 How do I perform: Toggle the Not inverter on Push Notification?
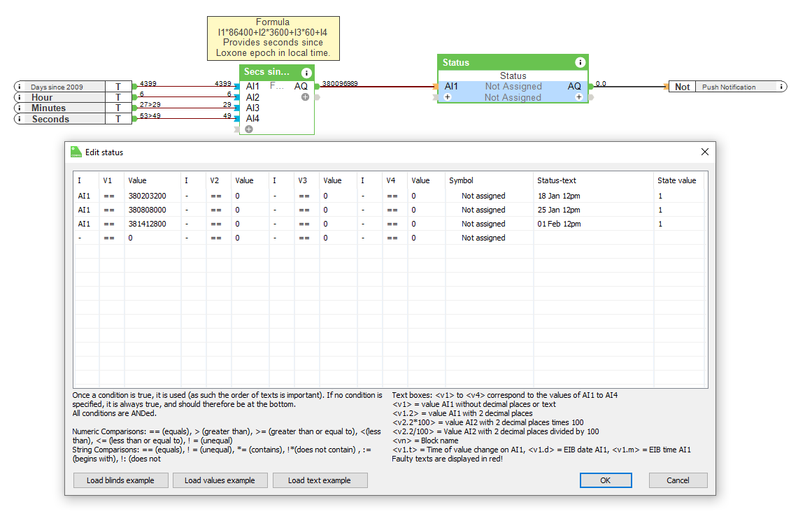pos(682,87)
